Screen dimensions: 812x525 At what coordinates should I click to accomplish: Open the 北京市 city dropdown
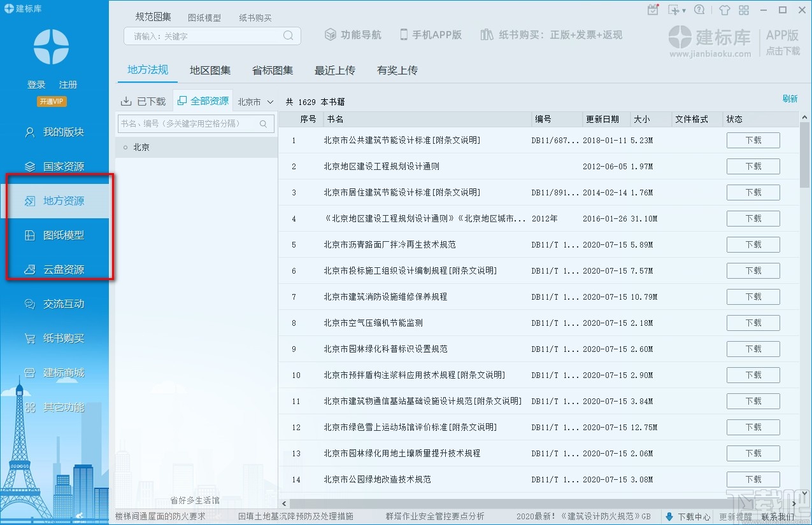[255, 101]
